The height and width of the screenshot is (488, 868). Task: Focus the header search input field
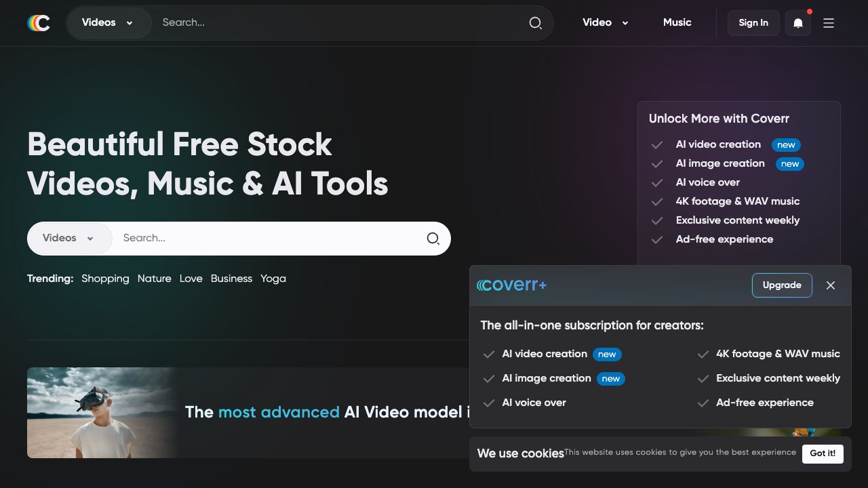pos(339,23)
